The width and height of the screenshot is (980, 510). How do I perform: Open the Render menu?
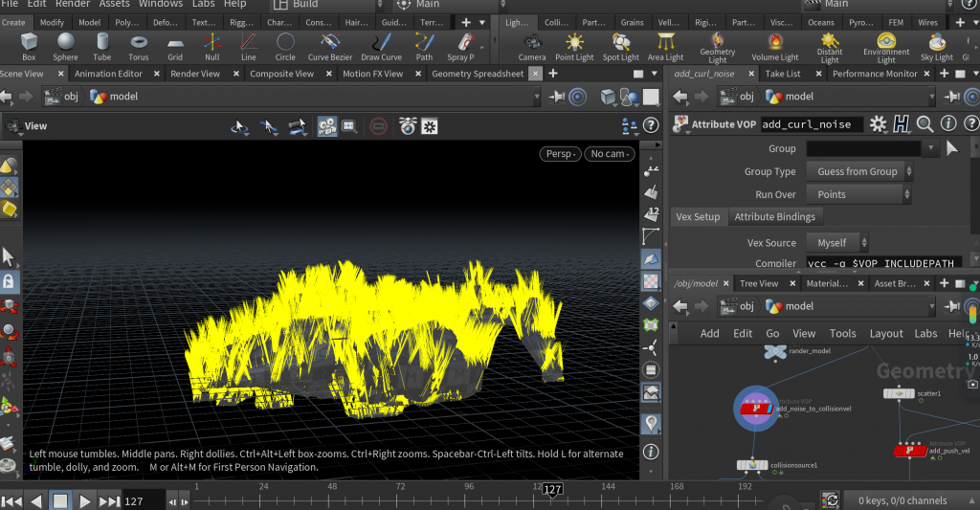pos(73,4)
